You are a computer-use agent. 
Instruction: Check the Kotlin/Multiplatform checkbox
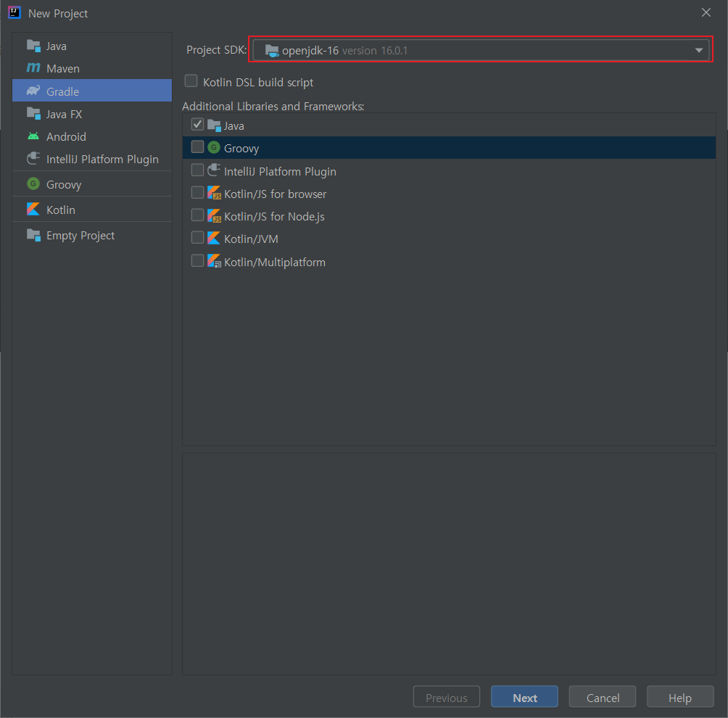click(198, 260)
